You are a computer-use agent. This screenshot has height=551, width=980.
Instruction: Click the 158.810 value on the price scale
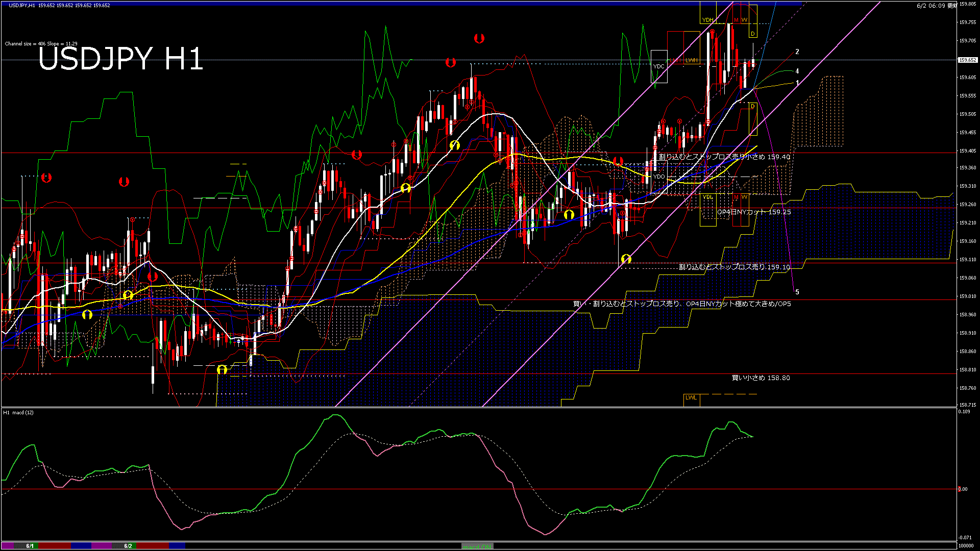pyautogui.click(x=968, y=370)
